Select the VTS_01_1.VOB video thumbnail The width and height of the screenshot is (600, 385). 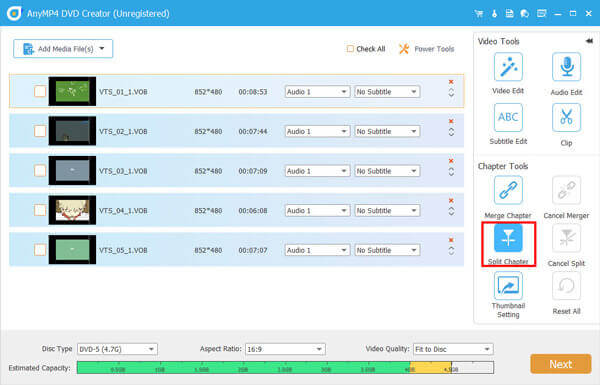(x=72, y=91)
